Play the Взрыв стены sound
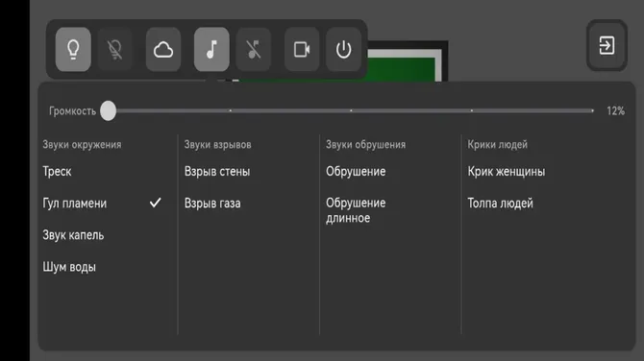 217,172
